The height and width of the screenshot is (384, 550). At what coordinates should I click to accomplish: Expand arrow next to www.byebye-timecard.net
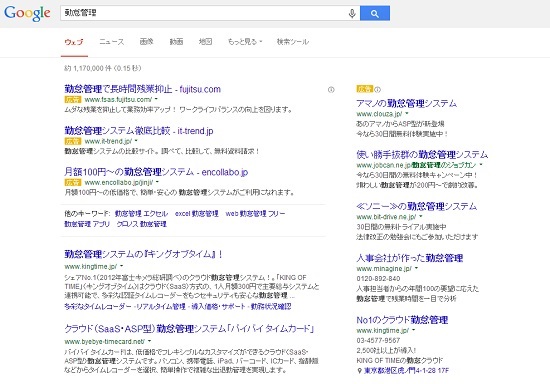[x=149, y=341]
